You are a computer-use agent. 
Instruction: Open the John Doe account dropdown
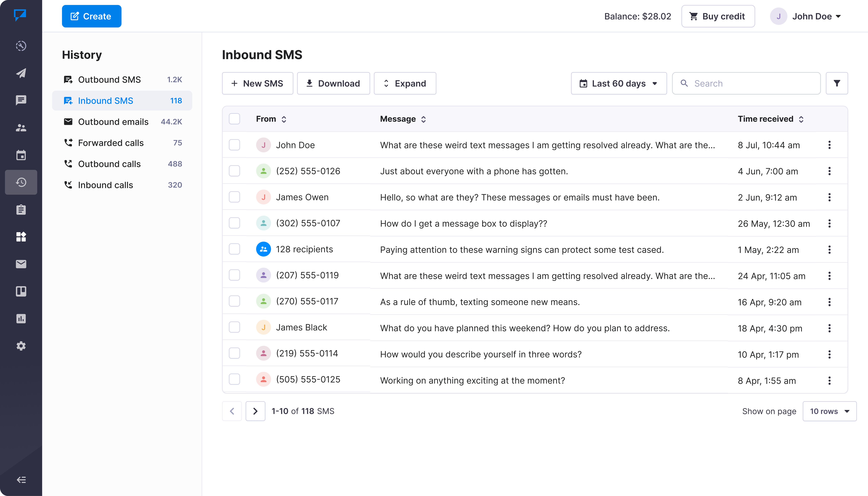click(817, 16)
